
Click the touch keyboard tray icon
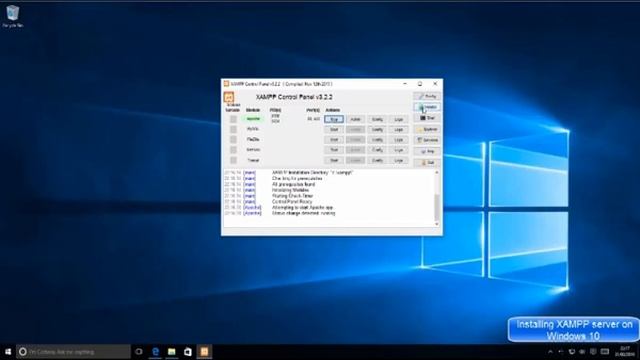605,352
